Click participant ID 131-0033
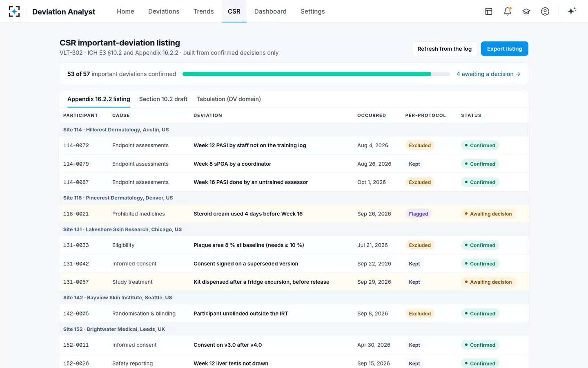Screen dimensions: 588x368 [x=76, y=245]
